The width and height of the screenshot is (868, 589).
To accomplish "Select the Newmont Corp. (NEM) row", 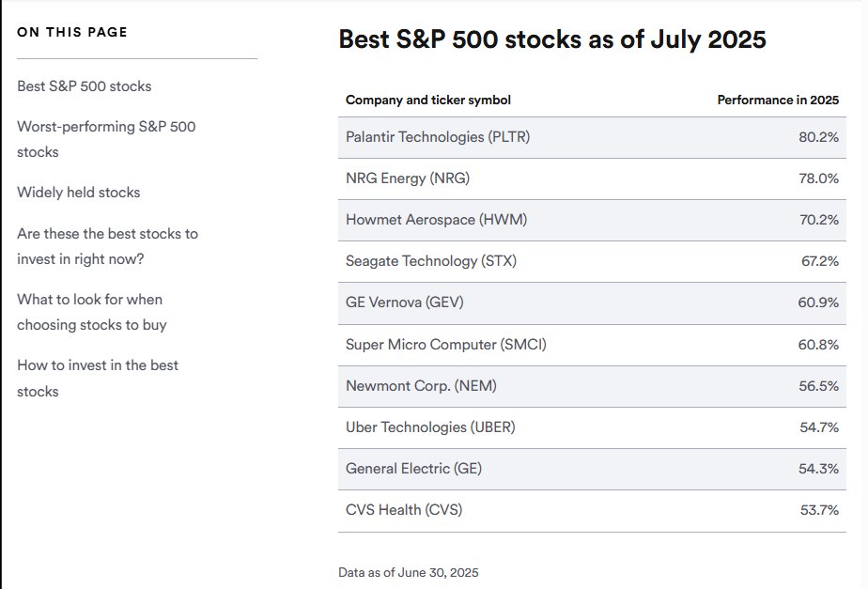I will 592,386.
